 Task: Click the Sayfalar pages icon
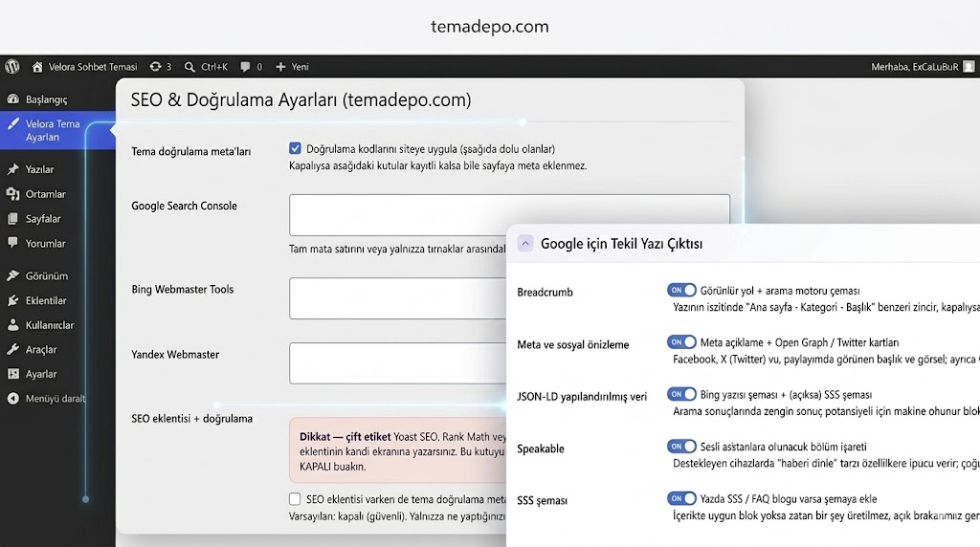coord(13,219)
